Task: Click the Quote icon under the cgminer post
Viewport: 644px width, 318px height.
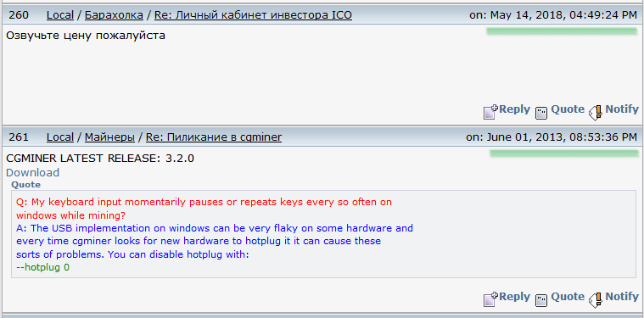Action: [541, 300]
